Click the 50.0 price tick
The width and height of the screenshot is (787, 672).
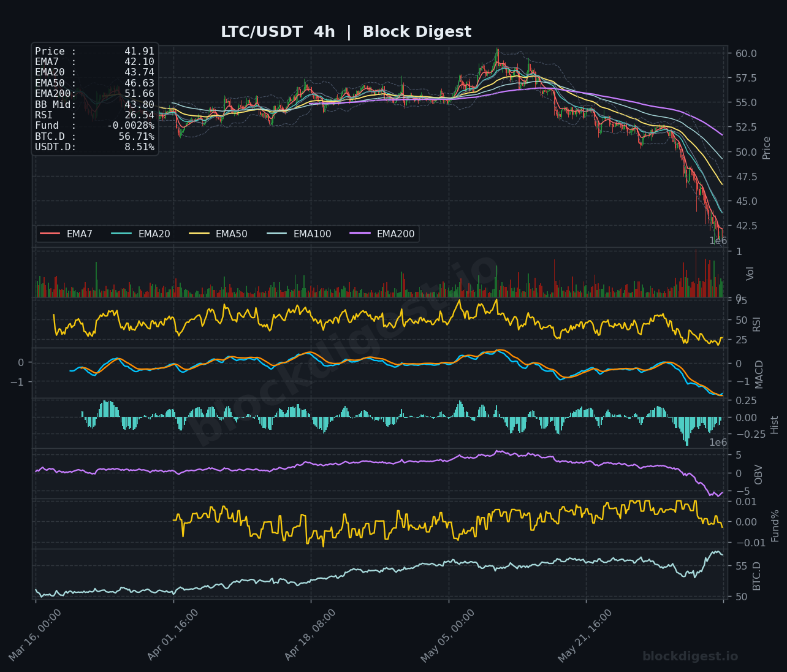[x=746, y=152]
